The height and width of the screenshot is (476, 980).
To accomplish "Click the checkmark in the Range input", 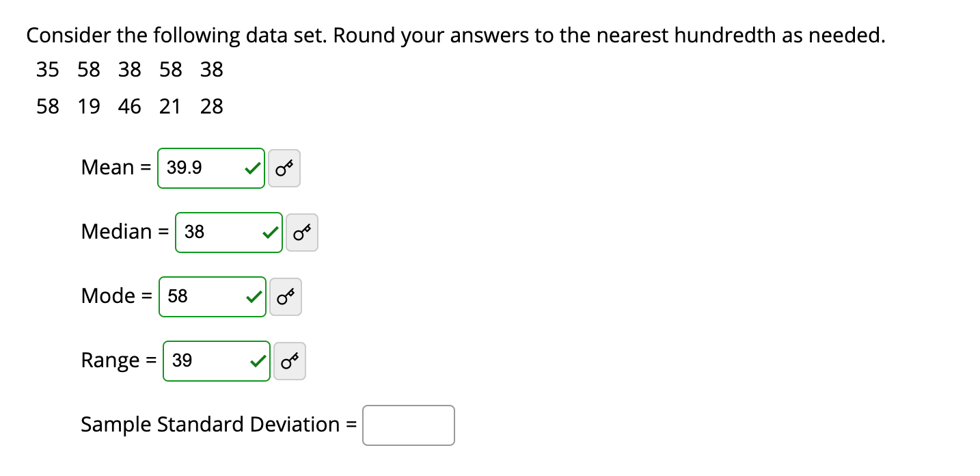I will [257, 360].
